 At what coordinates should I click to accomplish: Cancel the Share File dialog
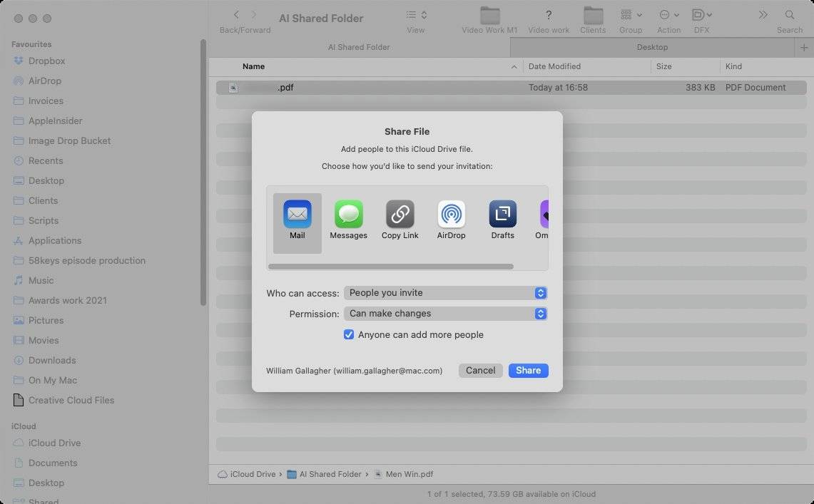[x=480, y=370]
